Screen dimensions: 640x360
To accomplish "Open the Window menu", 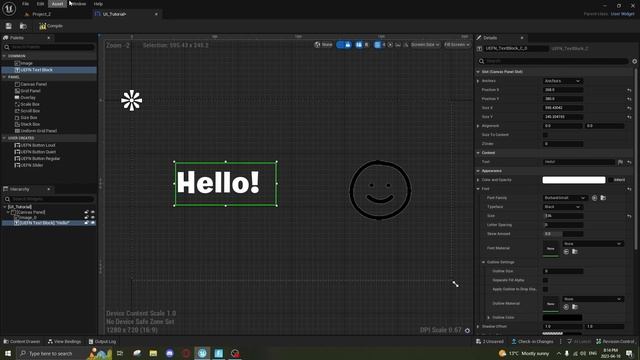I will pos(78,4).
